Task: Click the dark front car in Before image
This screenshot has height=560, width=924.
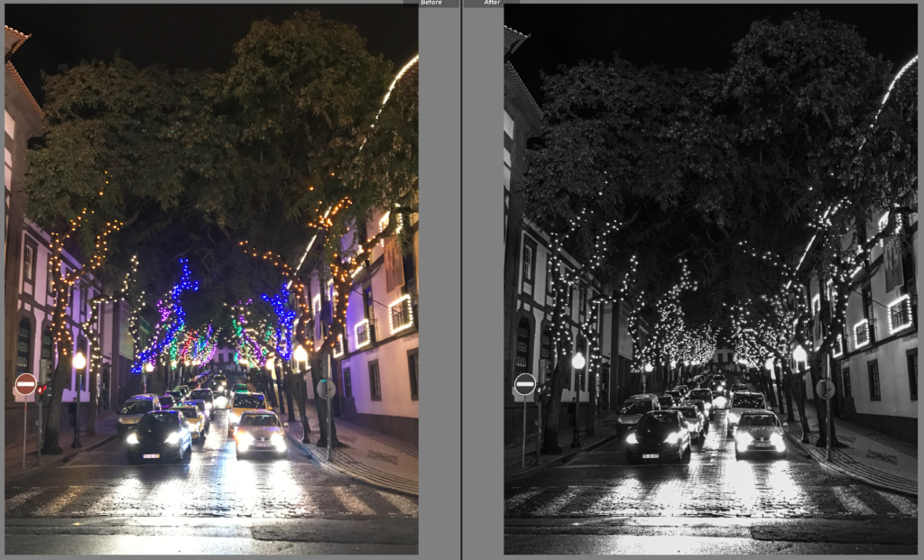Action: point(159,436)
